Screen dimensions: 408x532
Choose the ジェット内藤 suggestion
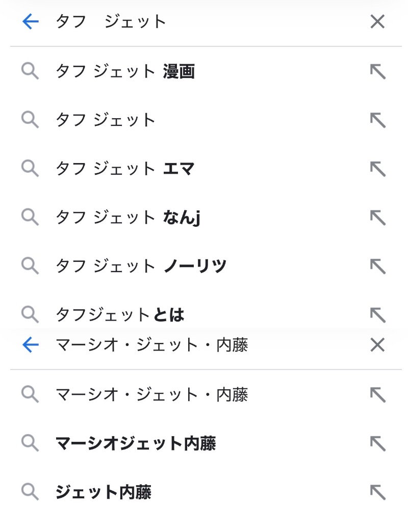click(103, 492)
